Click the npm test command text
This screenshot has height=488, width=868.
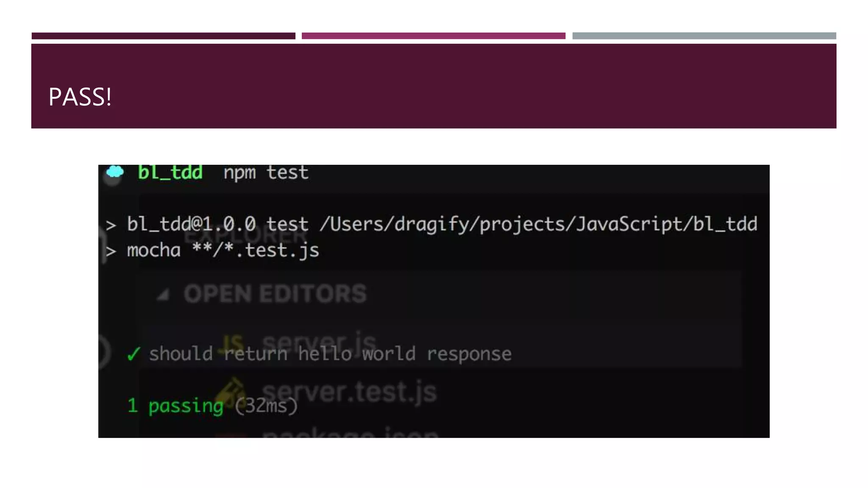(x=266, y=173)
